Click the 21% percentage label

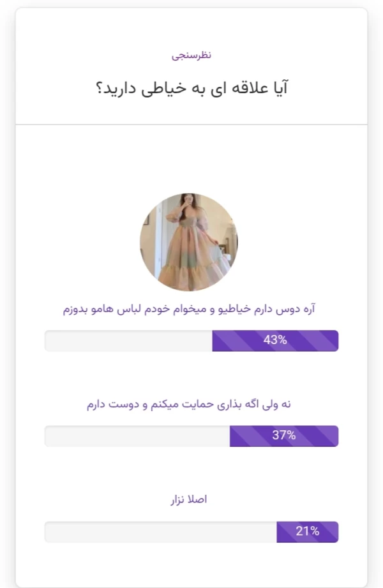point(309,531)
